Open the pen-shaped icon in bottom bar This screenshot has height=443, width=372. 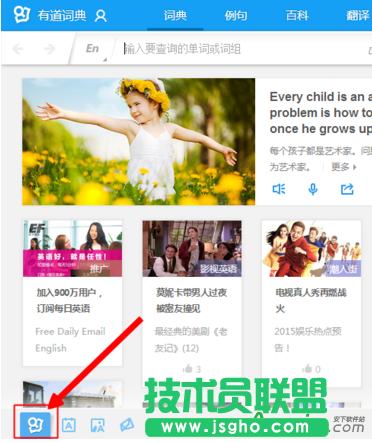pos(127,425)
